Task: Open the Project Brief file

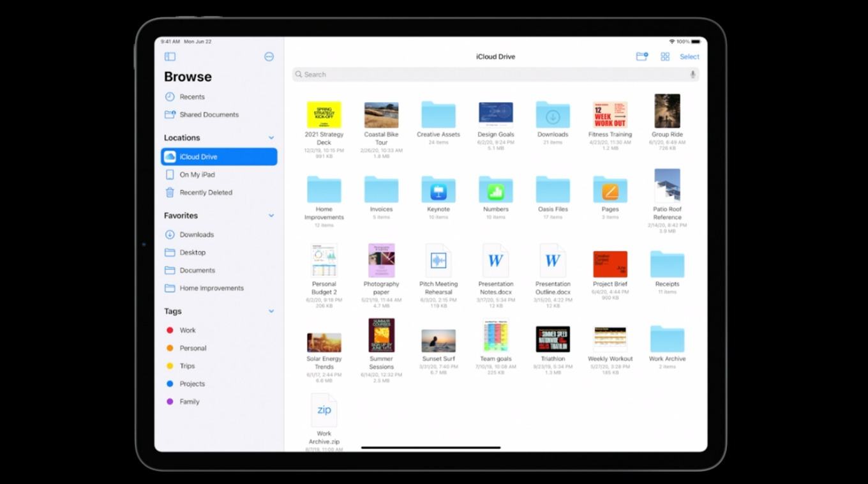Action: click(x=610, y=264)
